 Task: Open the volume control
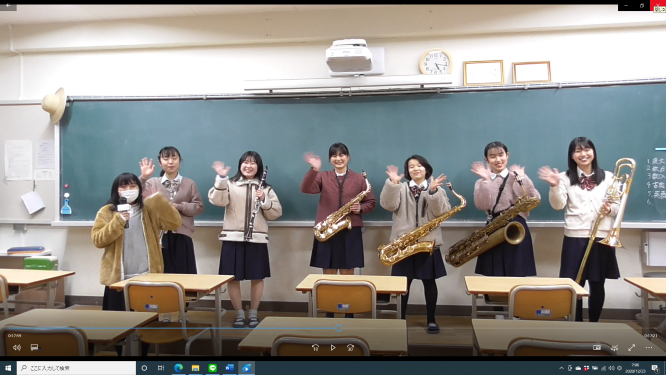(x=17, y=347)
